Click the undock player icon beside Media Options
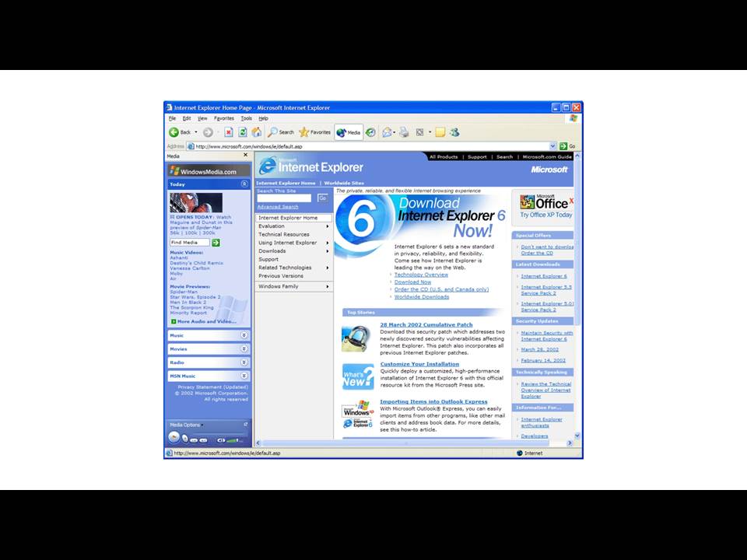 (246, 425)
